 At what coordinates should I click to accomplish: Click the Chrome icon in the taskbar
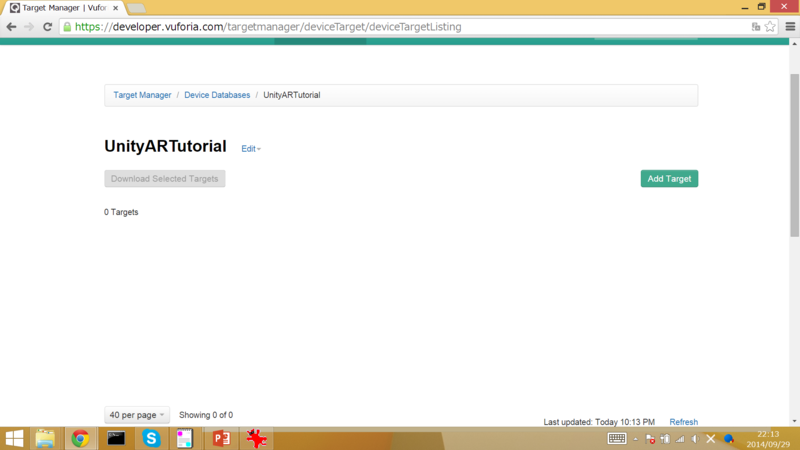(80, 438)
